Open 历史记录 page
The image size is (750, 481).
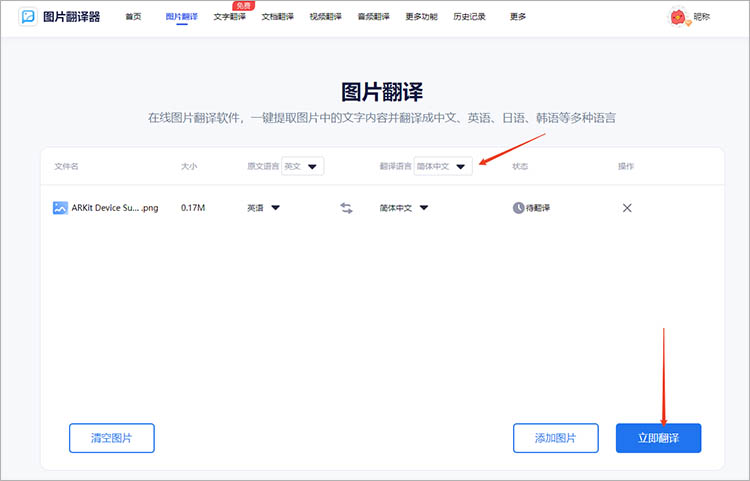point(470,17)
